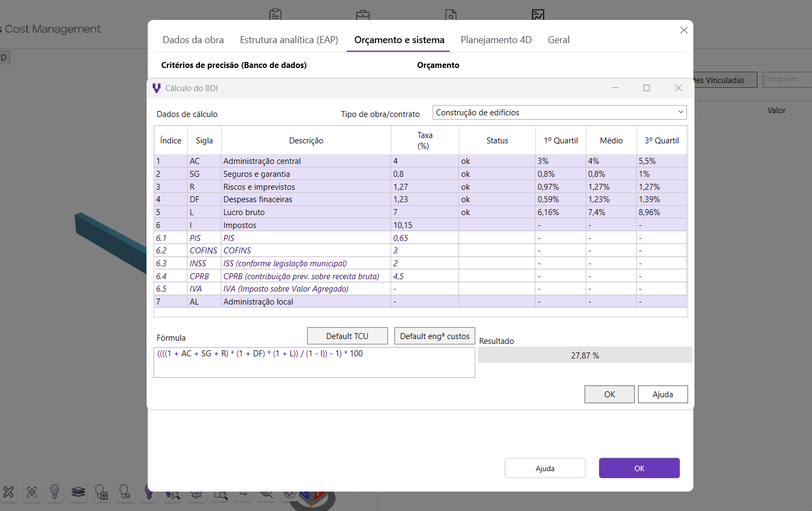This screenshot has width=812, height=511.
Task: Confirm with the purple OK button
Action: click(639, 468)
